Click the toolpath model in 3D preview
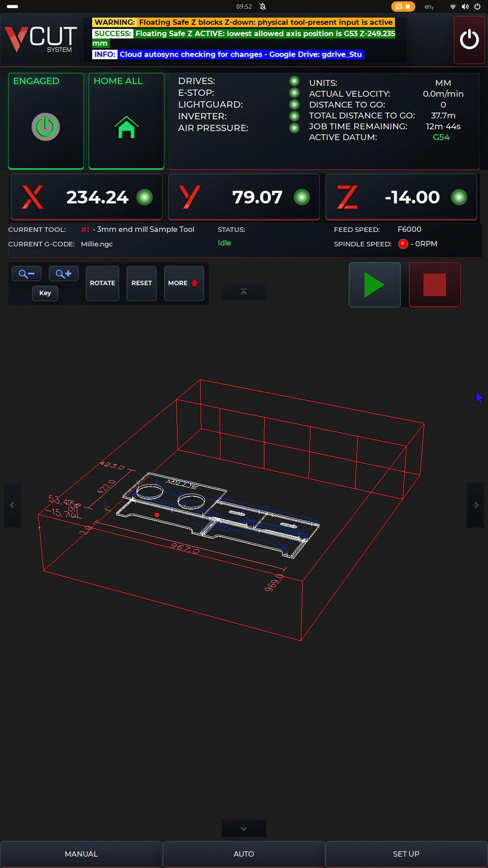488x868 pixels. coord(218,515)
